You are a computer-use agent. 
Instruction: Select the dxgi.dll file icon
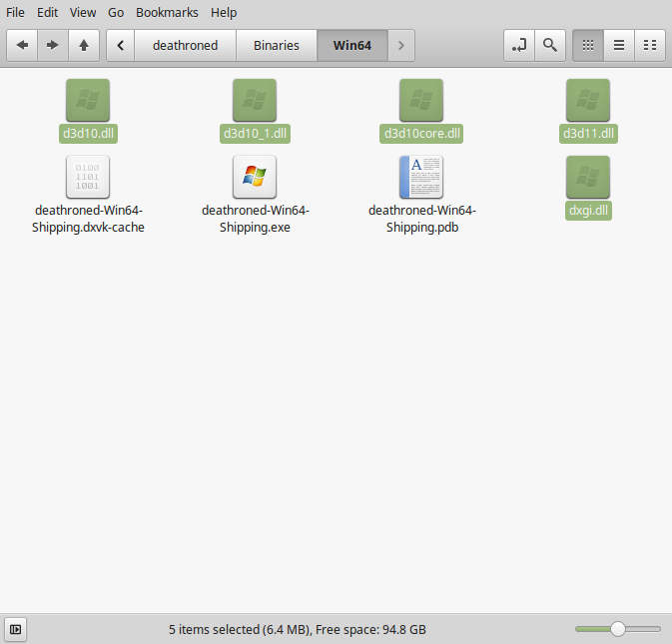pos(588,177)
